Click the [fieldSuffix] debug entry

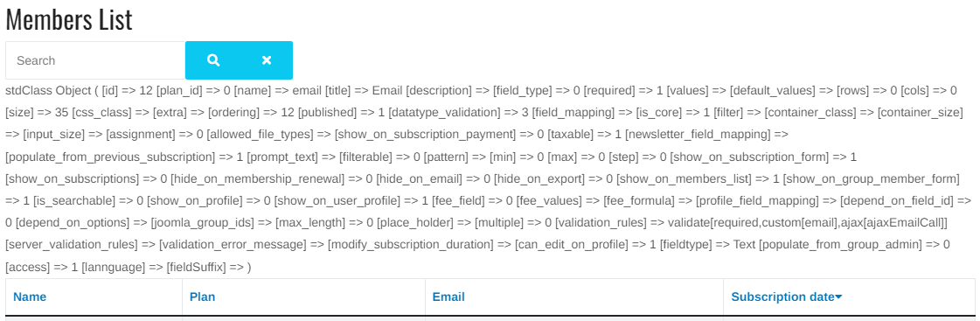pyautogui.click(x=196, y=267)
